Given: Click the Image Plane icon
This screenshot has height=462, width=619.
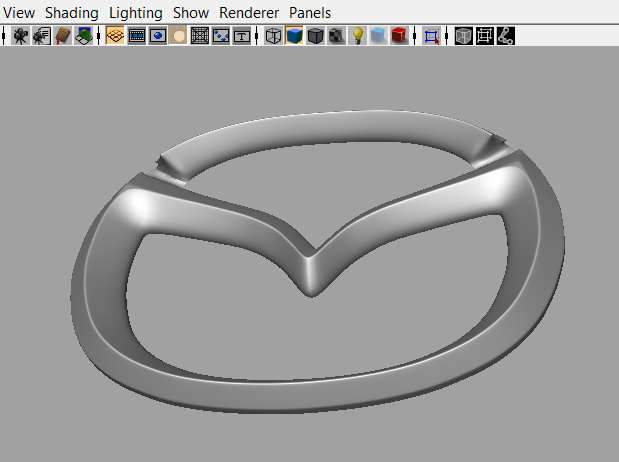Looking at the screenshot, I should (84, 36).
